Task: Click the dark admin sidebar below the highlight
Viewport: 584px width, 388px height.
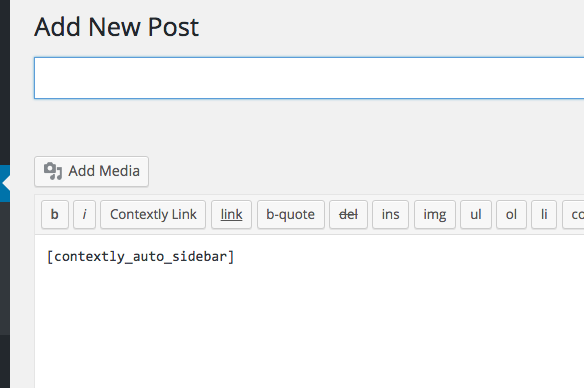Action: click(5, 268)
